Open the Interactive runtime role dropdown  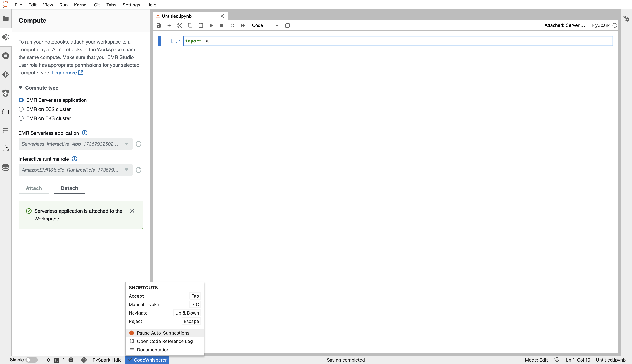(x=75, y=170)
